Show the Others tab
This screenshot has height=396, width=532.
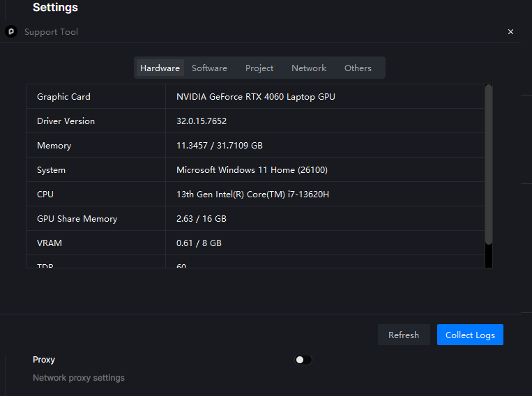(x=358, y=68)
